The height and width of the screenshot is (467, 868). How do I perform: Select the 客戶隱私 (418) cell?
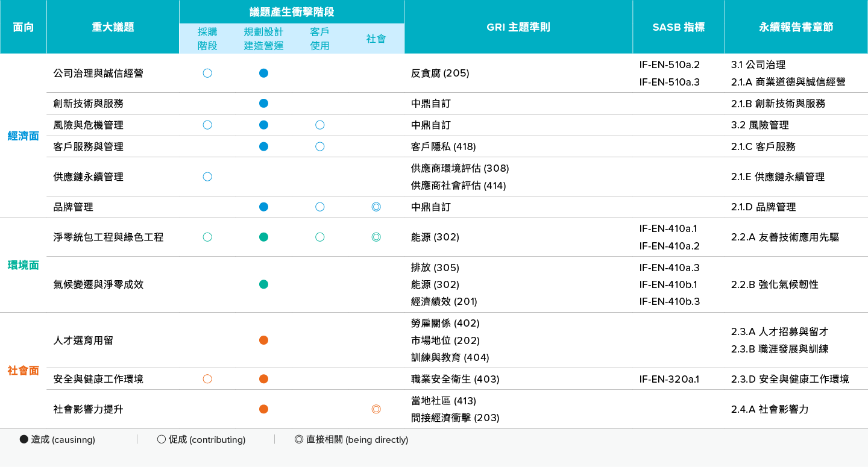click(444, 146)
